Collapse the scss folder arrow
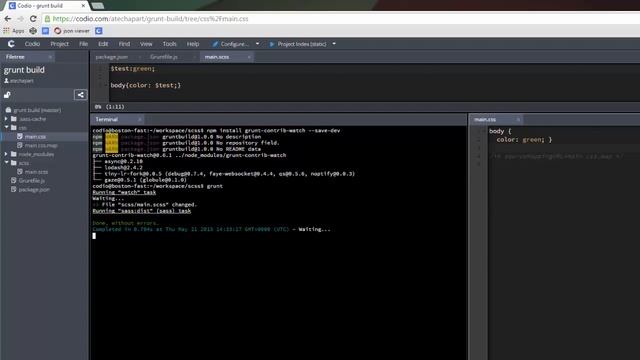 pos(6,163)
